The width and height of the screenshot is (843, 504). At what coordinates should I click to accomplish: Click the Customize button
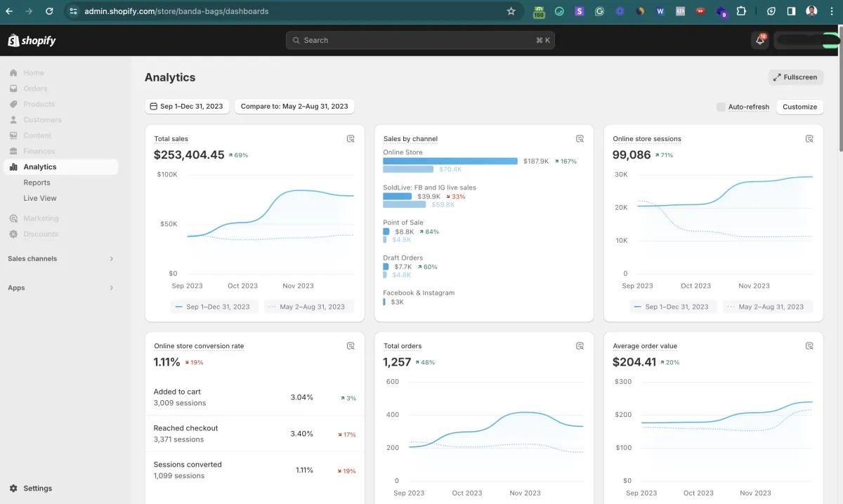(799, 107)
